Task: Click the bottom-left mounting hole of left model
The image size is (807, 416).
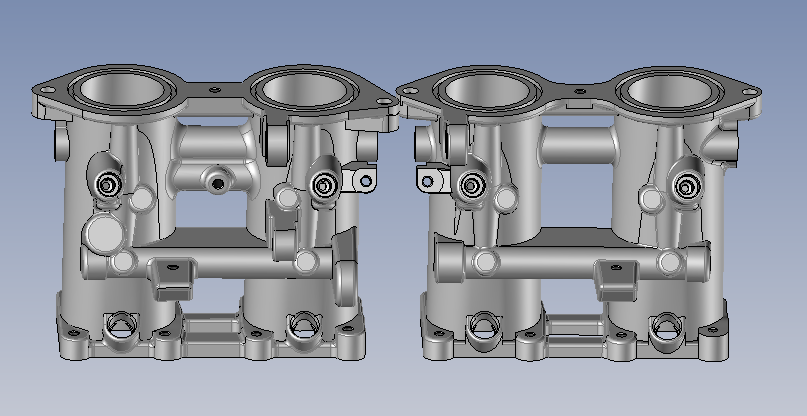Action: tap(121, 325)
